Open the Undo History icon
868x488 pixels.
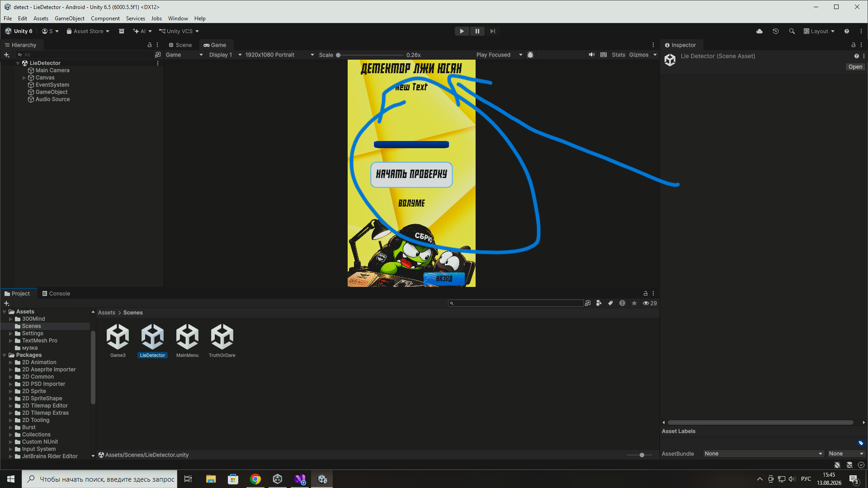coord(776,31)
